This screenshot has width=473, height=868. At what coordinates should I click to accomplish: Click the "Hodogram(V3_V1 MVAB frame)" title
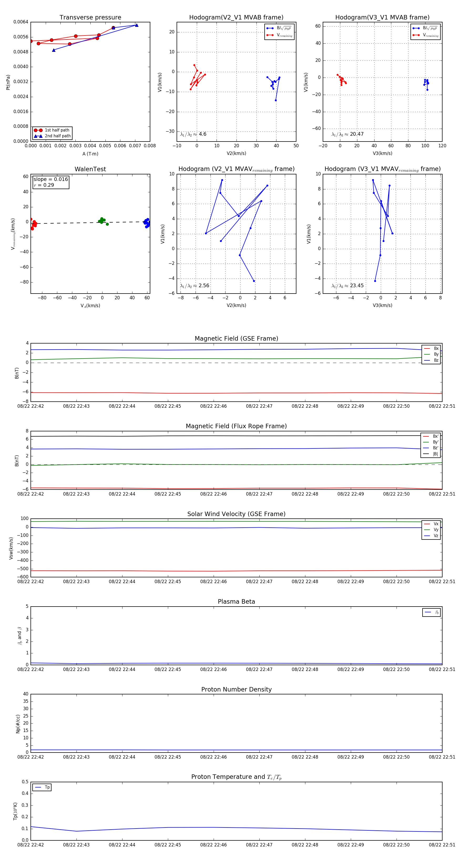coord(382,18)
